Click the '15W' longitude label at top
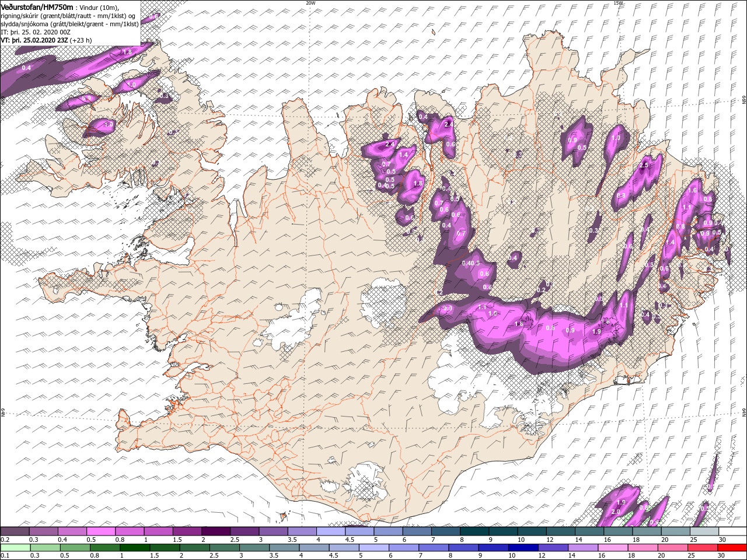The height and width of the screenshot is (560, 747). coord(618,3)
